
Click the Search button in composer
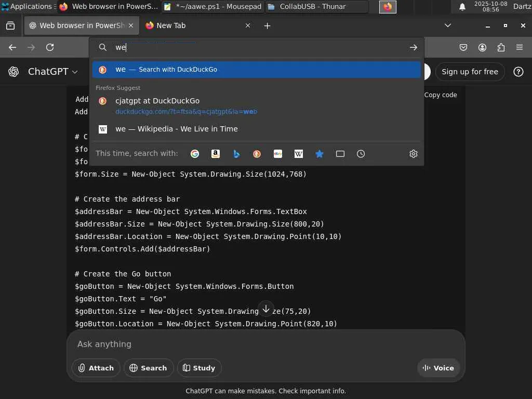pos(149,368)
